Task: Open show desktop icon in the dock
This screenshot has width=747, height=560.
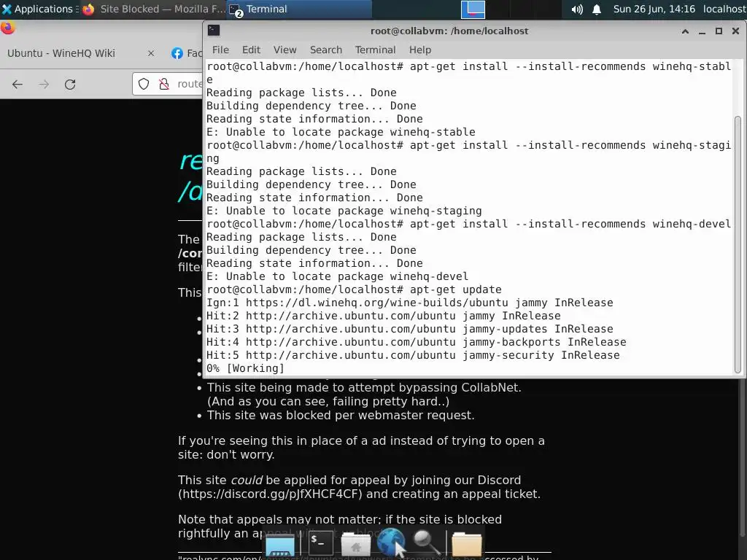Action: pos(279,545)
